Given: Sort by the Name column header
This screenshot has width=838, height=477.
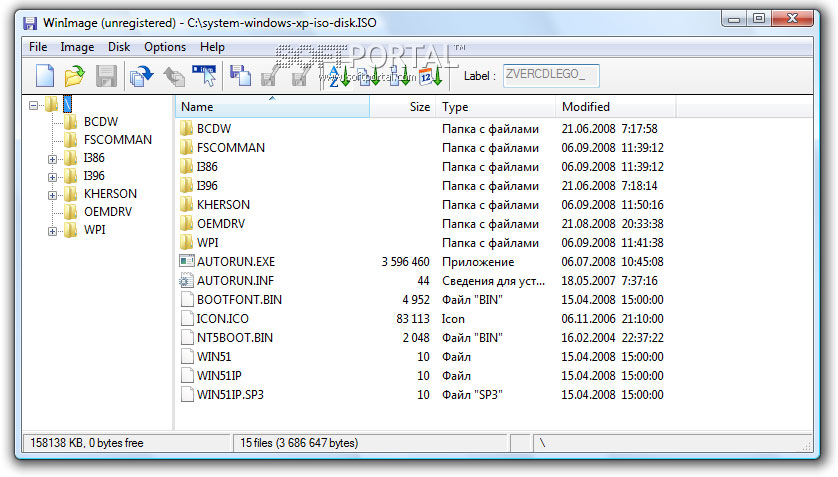Looking at the screenshot, I should [273, 107].
